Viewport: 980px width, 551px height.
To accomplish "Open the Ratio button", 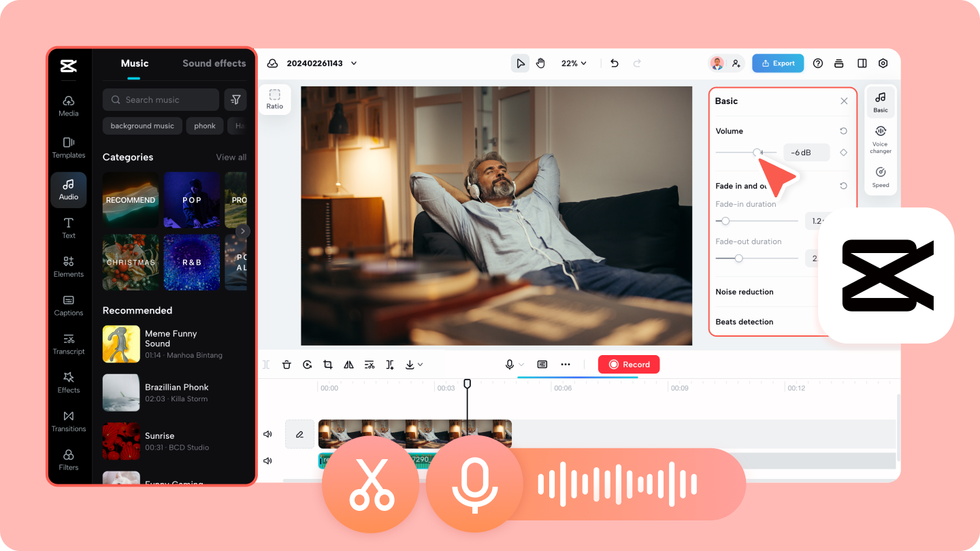I will (275, 99).
